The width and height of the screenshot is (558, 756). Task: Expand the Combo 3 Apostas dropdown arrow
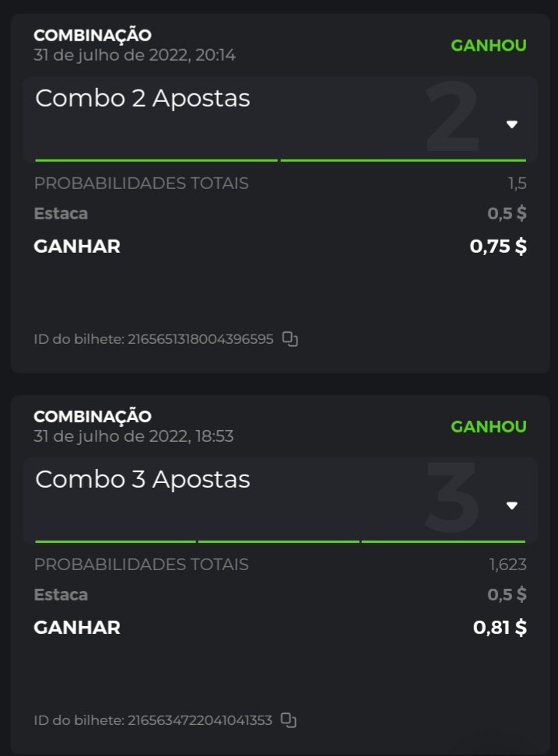click(511, 506)
